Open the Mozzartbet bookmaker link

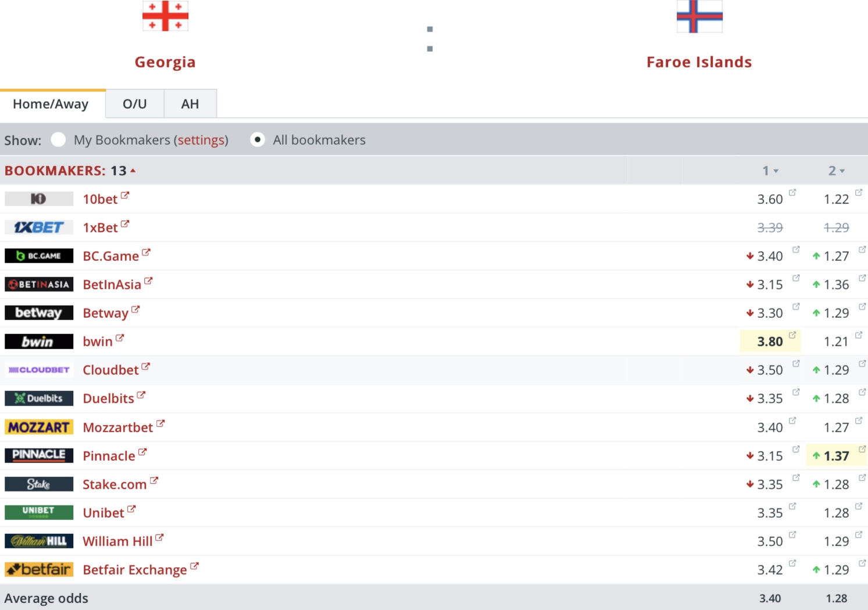(117, 428)
